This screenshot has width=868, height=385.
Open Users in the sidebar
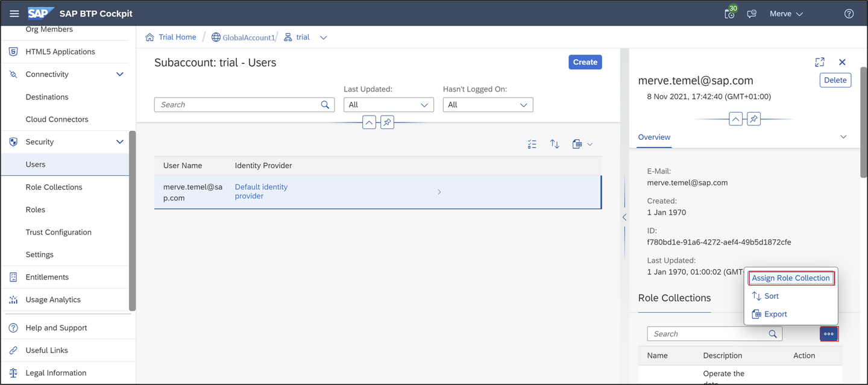click(x=64, y=164)
